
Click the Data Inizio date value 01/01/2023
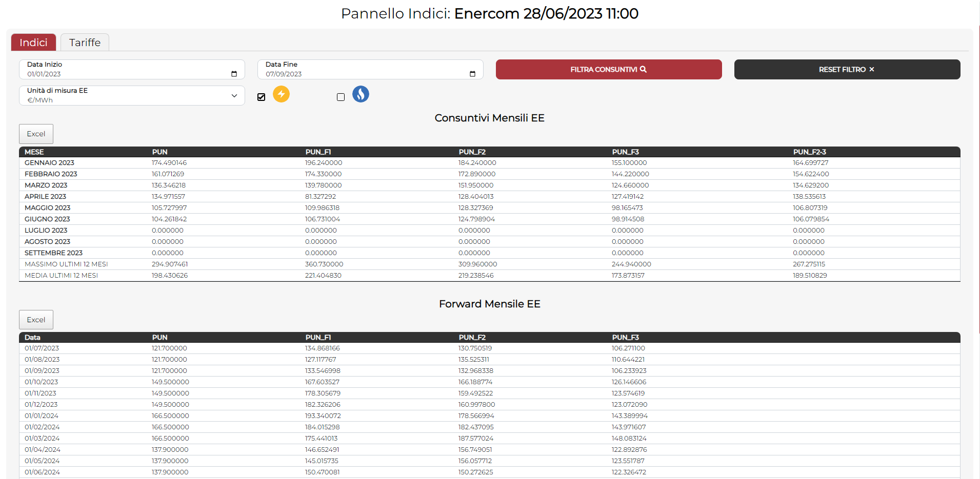point(44,74)
